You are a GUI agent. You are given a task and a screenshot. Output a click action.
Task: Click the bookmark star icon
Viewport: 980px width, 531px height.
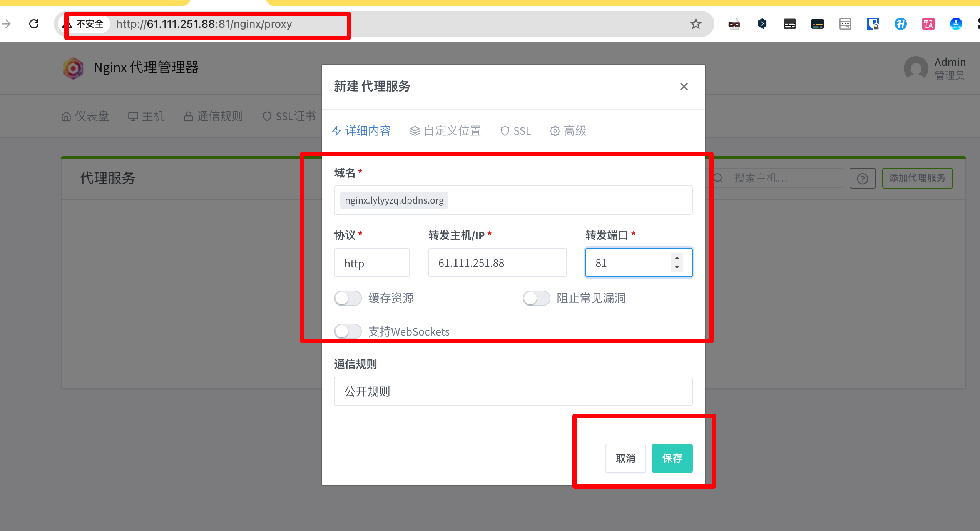click(696, 24)
